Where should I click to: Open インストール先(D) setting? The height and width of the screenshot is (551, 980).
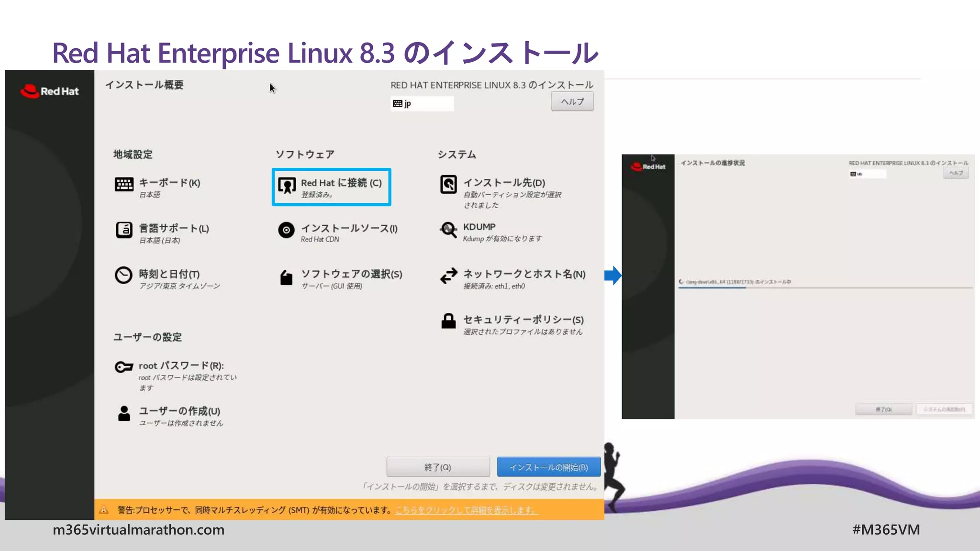(504, 183)
